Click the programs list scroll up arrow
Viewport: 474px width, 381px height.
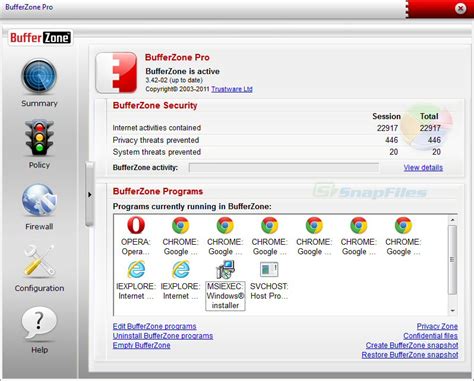[x=452, y=220]
